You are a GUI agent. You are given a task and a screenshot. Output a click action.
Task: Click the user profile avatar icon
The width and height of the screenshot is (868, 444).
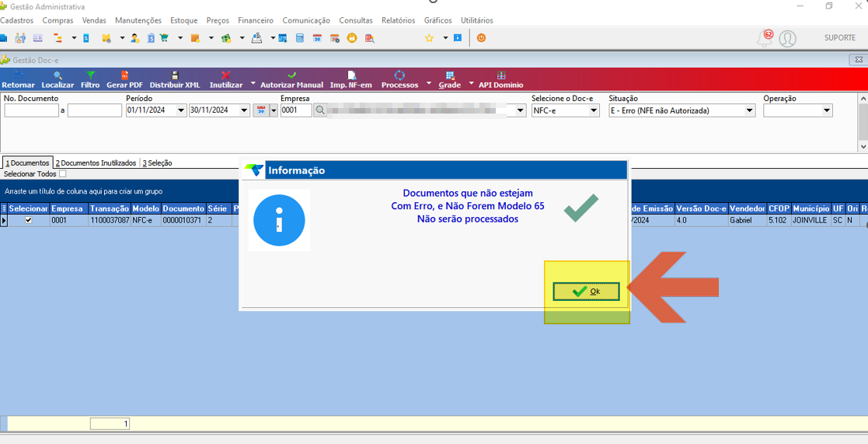click(x=787, y=39)
